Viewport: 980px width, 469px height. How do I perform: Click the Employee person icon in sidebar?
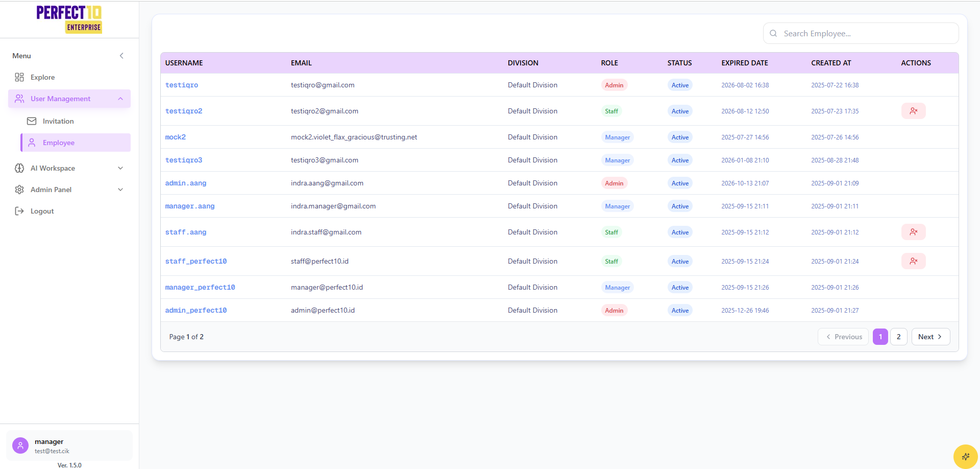tap(32, 143)
